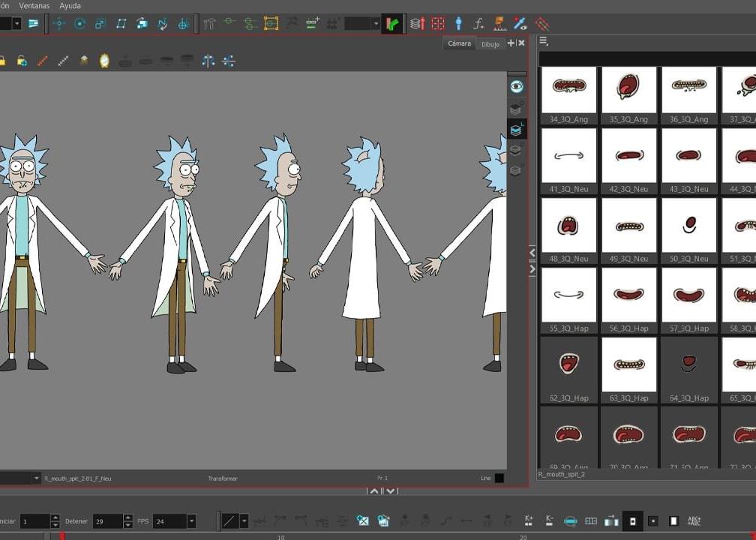Close the Camera view panel with the X
756x540 pixels.
521,43
